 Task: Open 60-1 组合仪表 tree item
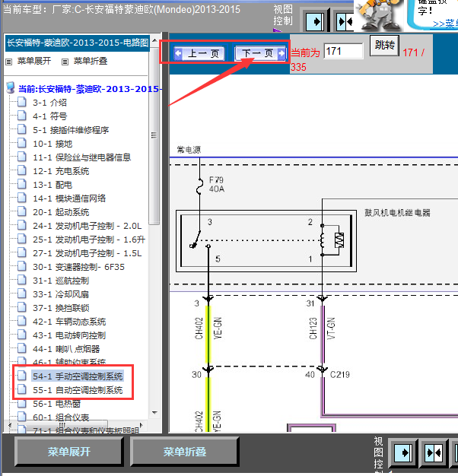(x=61, y=417)
